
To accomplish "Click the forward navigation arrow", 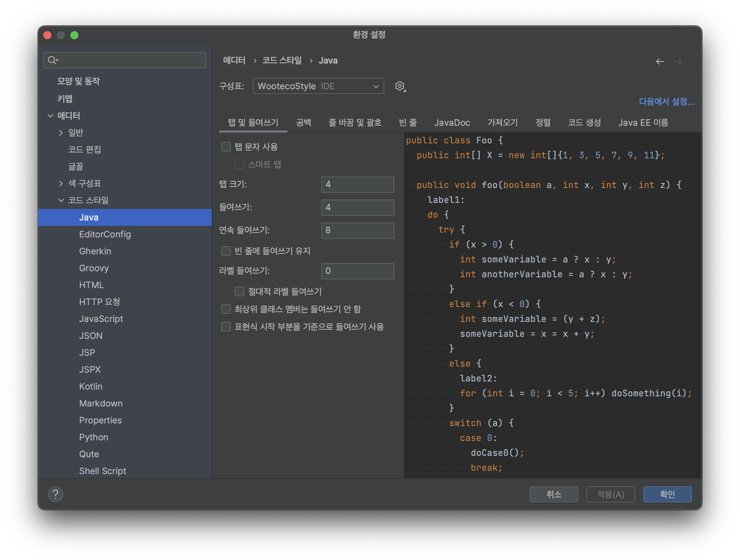I will click(x=677, y=61).
